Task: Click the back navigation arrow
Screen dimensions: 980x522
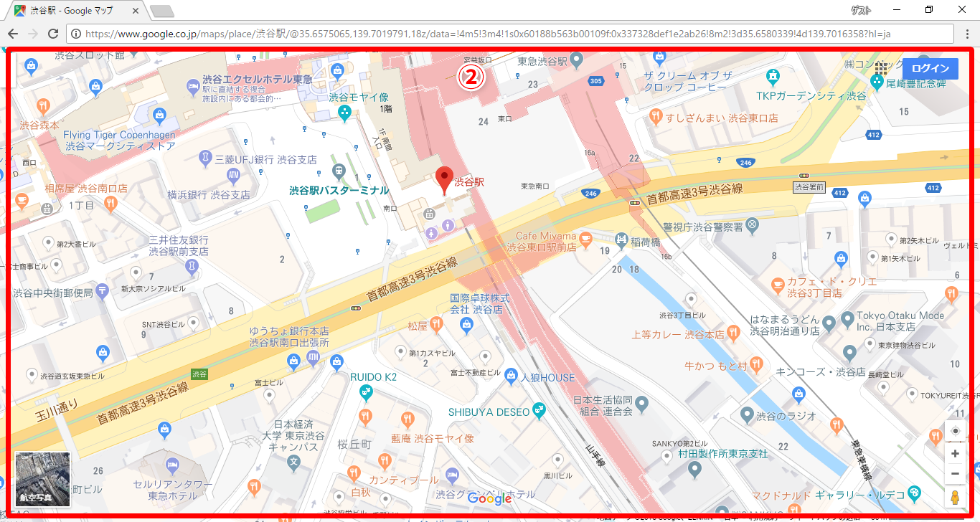Action: [12, 32]
